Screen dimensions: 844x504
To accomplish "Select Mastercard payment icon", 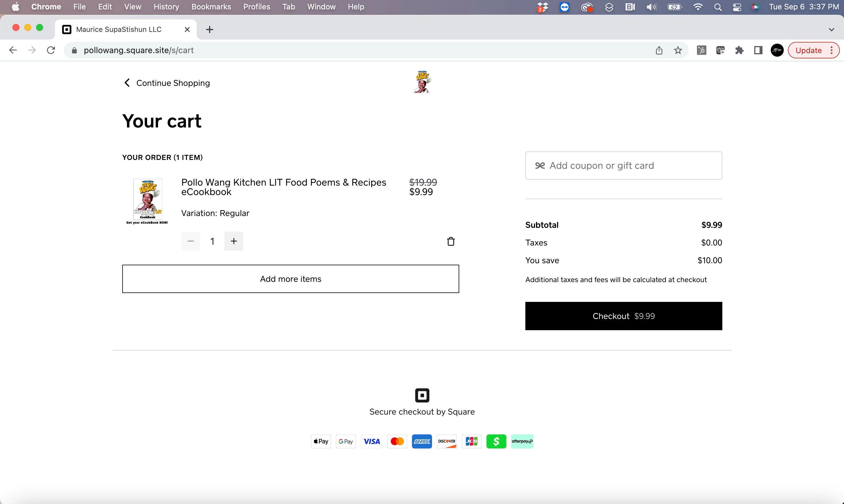I will tap(397, 441).
